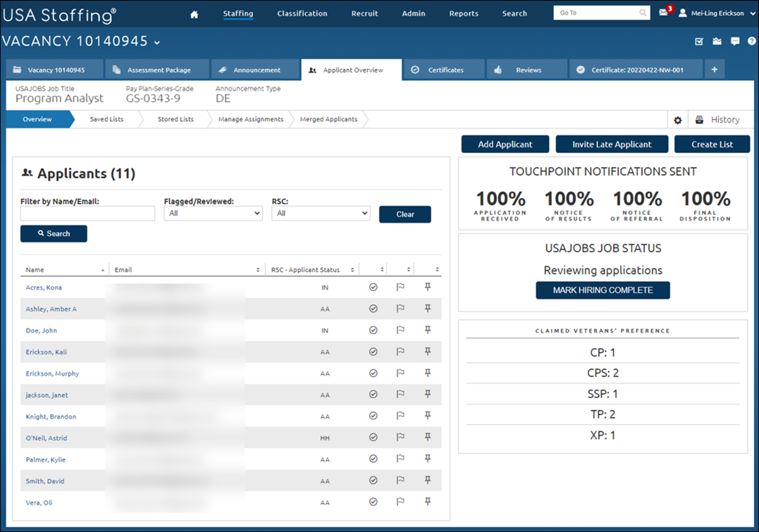Pin the O'Neil, Astrid row

click(x=428, y=437)
